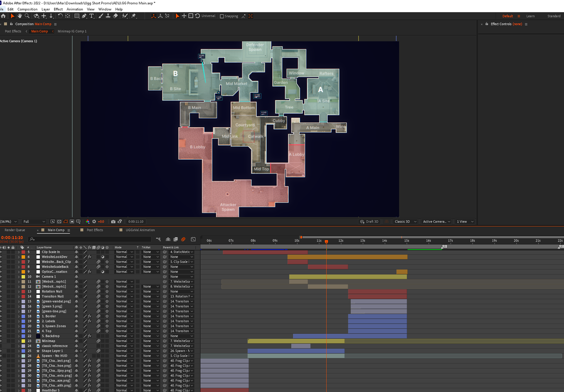Select the Roto Brush tool
Image resolution: width=564 pixels, height=392 pixels.
125,16
